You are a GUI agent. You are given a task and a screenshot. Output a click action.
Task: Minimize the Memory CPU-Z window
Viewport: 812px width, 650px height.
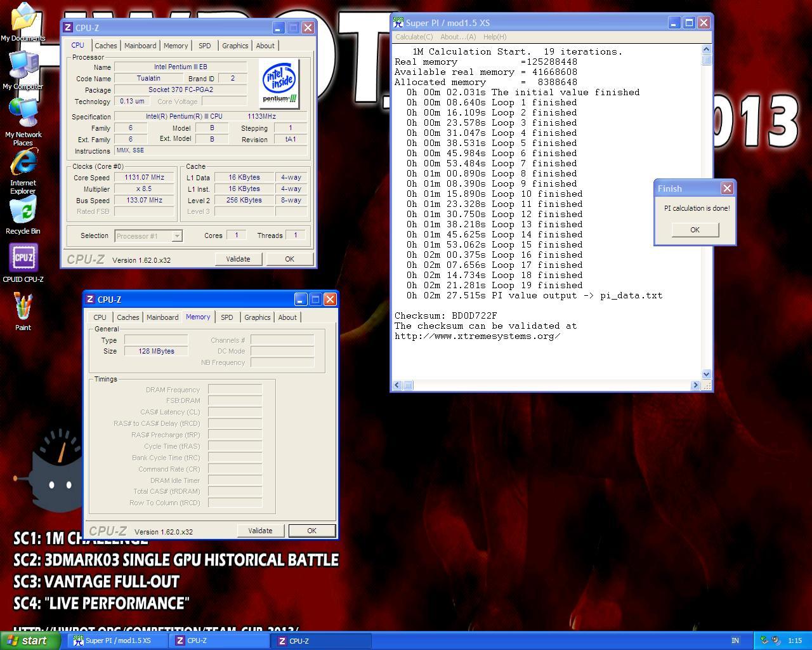click(300, 300)
